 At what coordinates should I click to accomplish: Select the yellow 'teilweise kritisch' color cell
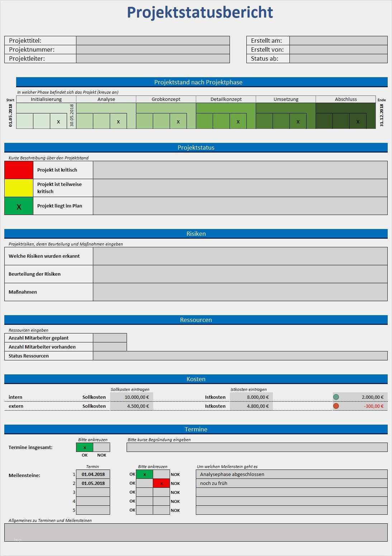[x=19, y=188]
